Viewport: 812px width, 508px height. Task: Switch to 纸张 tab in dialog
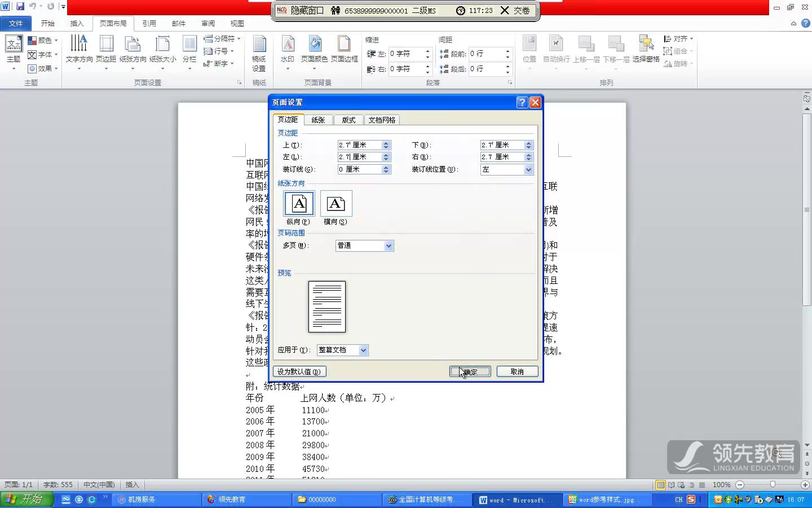pos(318,120)
